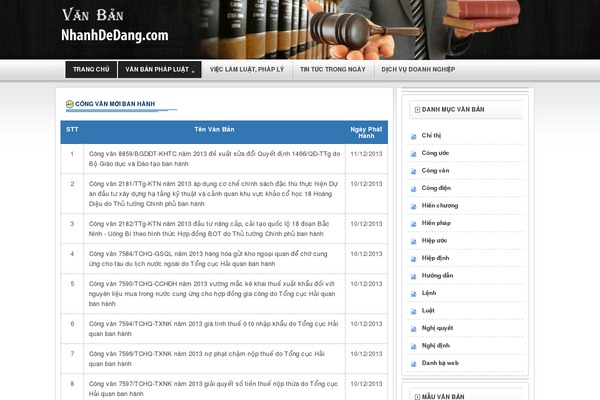The height and width of the screenshot is (400, 600).
Task: Click the document icon beside Danh bạ web
Action: click(x=413, y=364)
